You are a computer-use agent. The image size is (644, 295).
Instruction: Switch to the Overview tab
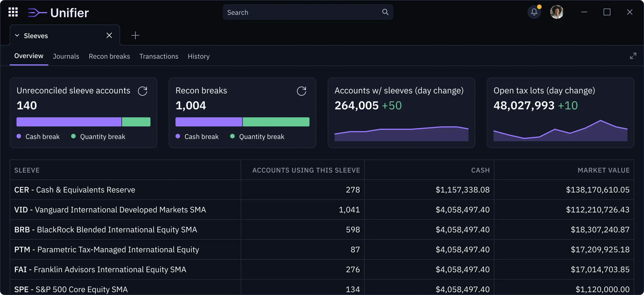coord(29,56)
